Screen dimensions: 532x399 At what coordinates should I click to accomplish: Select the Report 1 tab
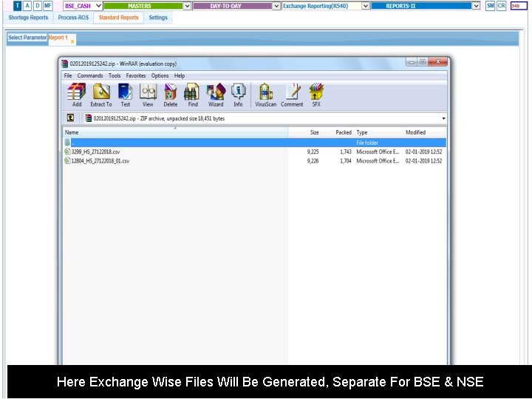click(x=58, y=38)
